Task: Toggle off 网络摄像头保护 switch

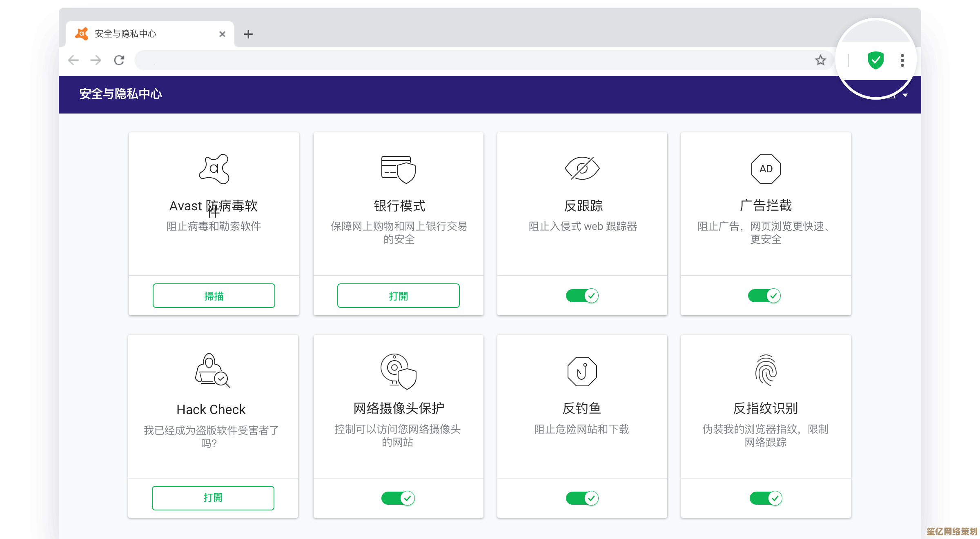Action: [x=398, y=498]
